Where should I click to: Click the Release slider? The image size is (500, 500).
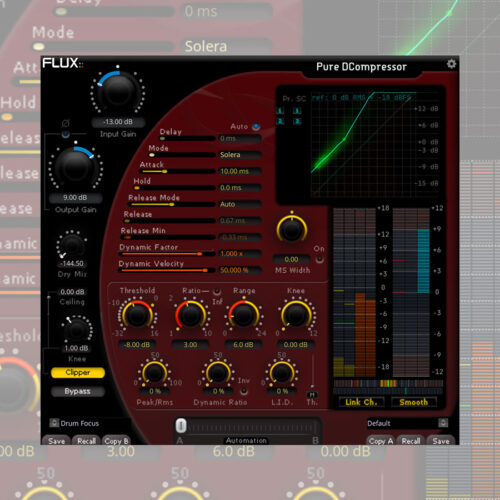point(169,221)
